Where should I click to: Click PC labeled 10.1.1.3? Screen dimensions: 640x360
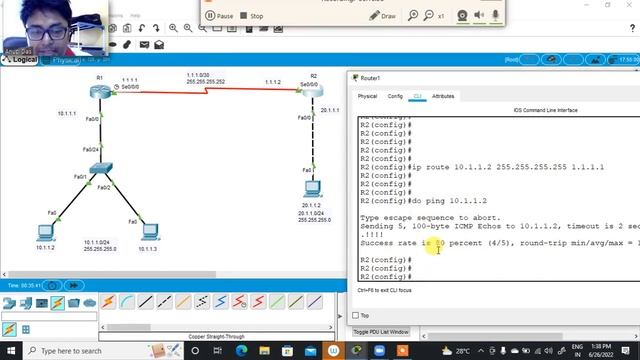coord(150,232)
